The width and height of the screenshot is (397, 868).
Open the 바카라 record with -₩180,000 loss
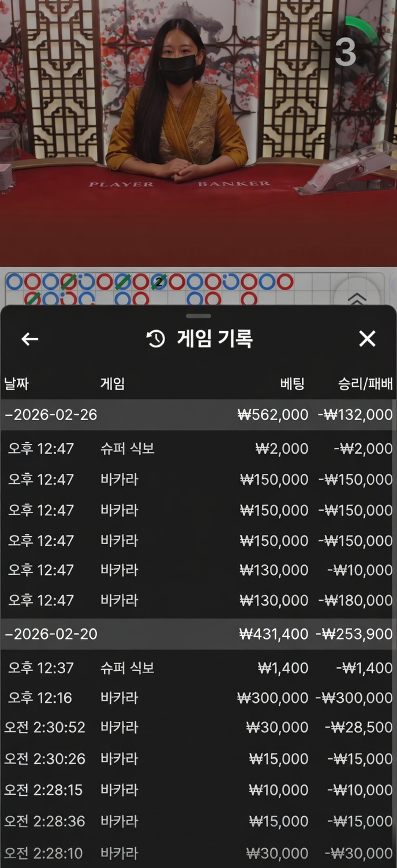198,600
